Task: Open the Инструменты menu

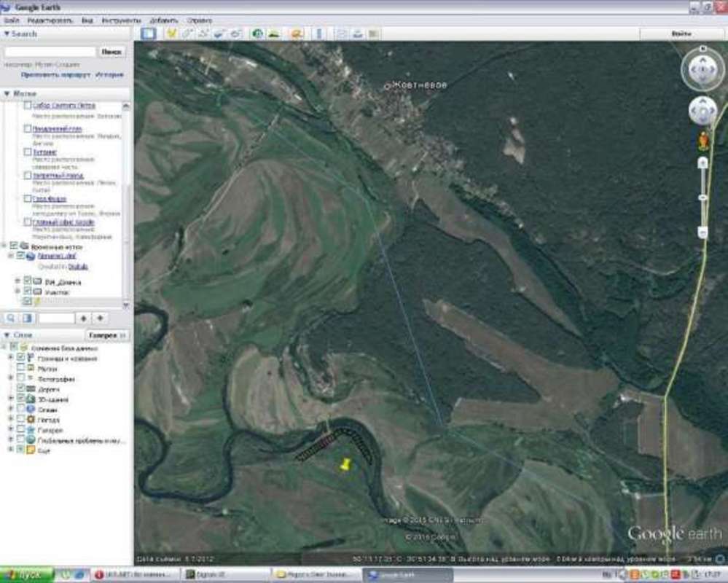Action: tap(121, 20)
